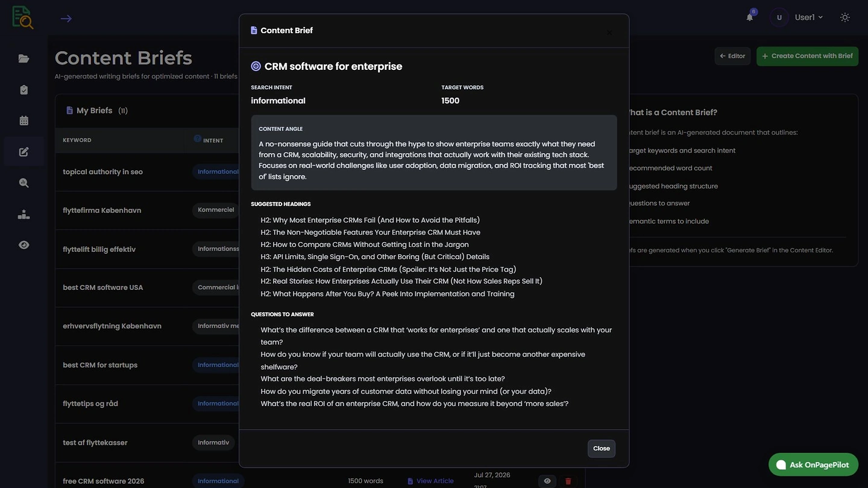This screenshot has height=488, width=868.
Task: Click heading Why Most Enterprise CRMs Fail
Action: point(370,220)
